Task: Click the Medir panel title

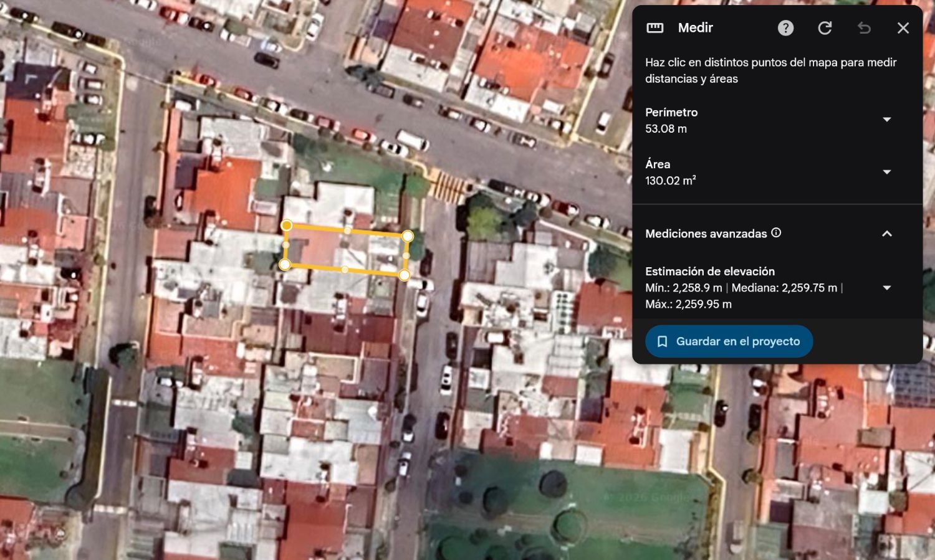Action: (696, 28)
